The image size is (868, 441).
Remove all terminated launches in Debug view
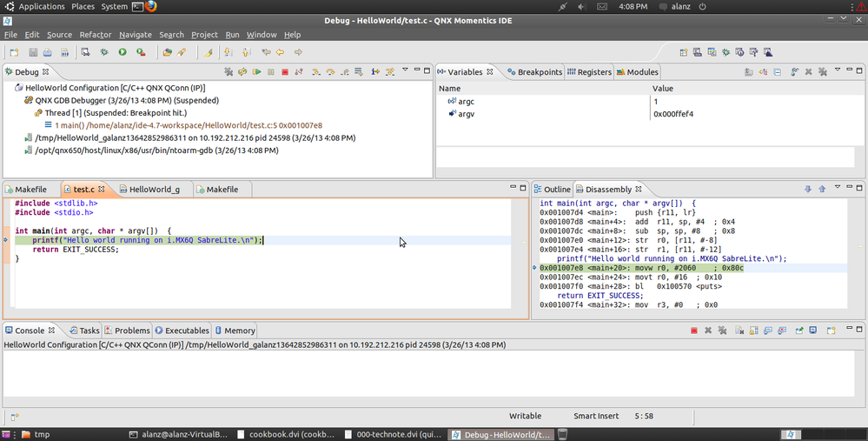[228, 72]
